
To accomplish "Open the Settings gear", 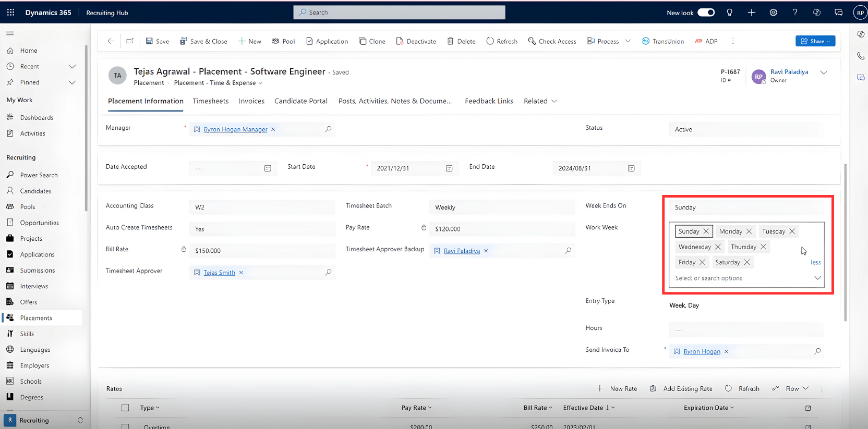I will 773,13.
